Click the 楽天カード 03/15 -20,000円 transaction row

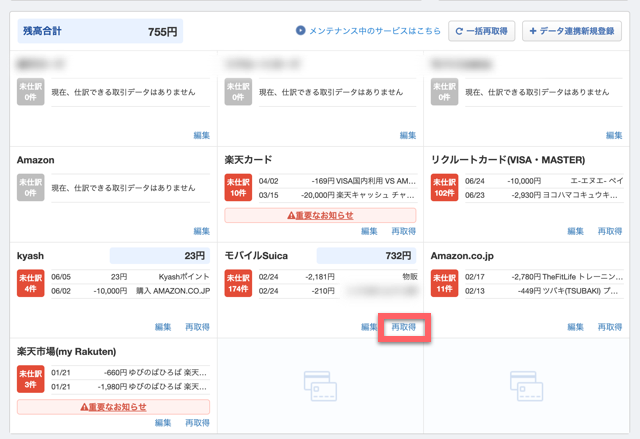pyautogui.click(x=337, y=195)
